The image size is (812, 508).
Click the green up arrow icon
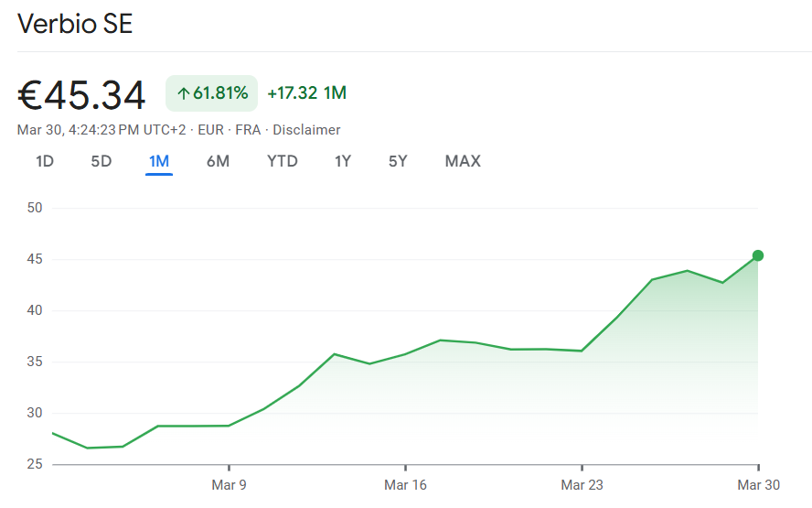coord(183,93)
